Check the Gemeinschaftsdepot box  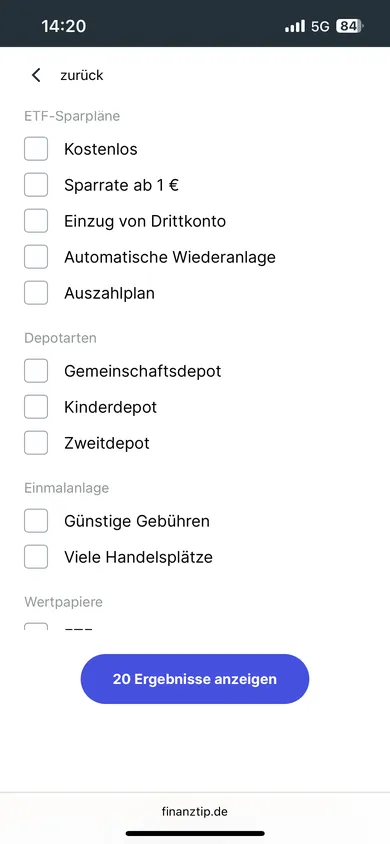click(36, 371)
